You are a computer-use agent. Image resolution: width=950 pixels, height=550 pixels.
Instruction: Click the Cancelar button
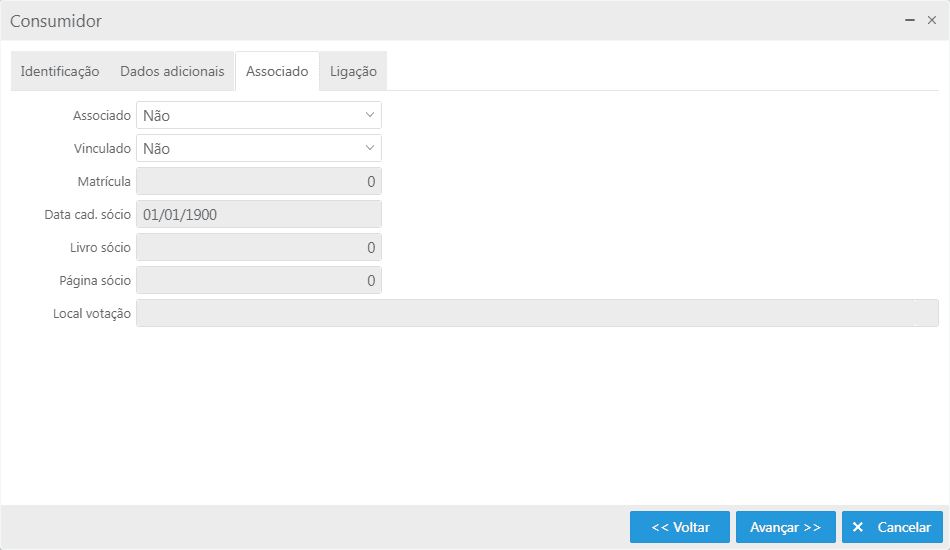892,527
